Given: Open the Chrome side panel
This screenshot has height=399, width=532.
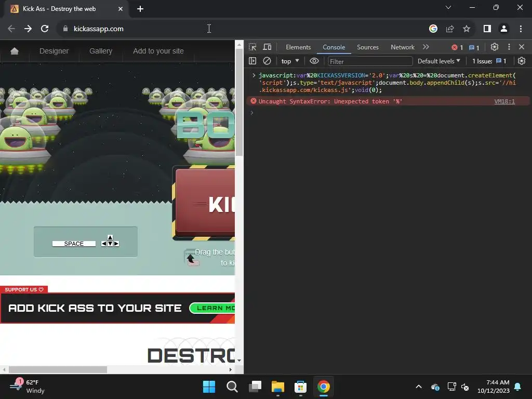Looking at the screenshot, I should pos(487,29).
